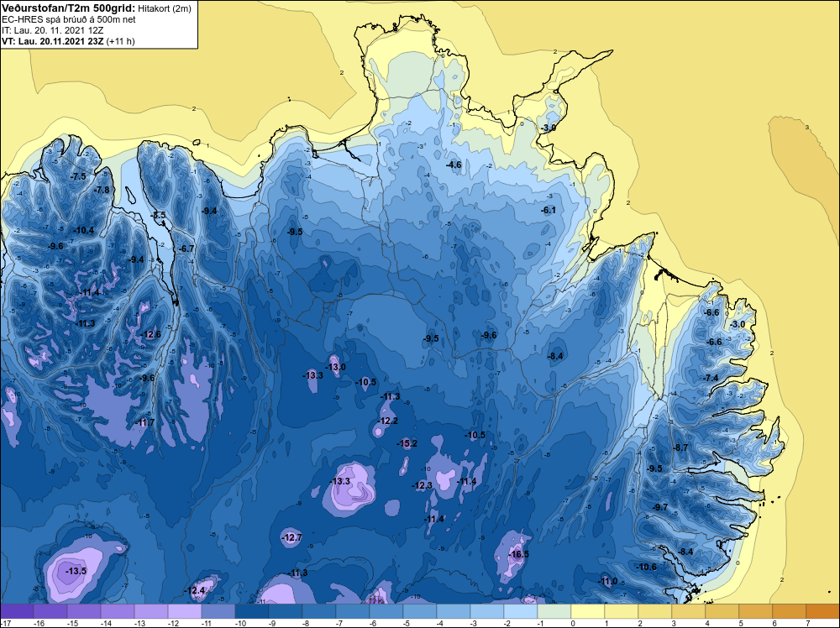The height and width of the screenshot is (628, 840).
Task: Click the dark blue legend swatch above -10
Action: pyautogui.click(x=252, y=611)
